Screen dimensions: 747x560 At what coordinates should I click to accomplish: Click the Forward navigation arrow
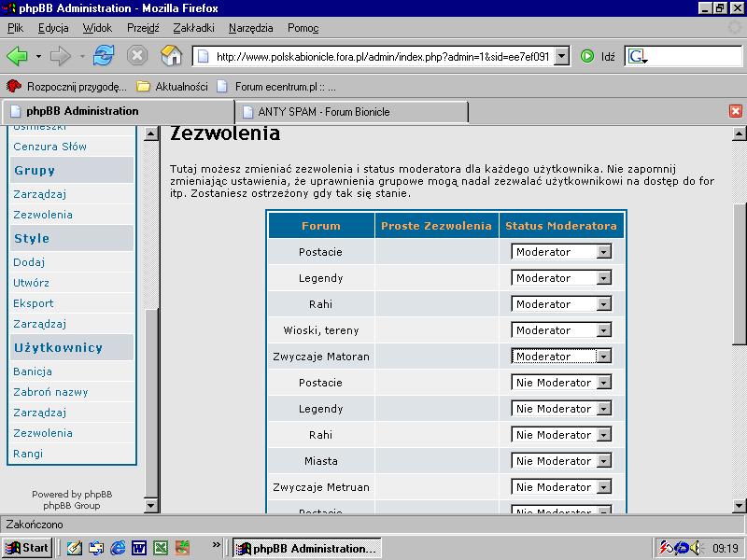61,56
